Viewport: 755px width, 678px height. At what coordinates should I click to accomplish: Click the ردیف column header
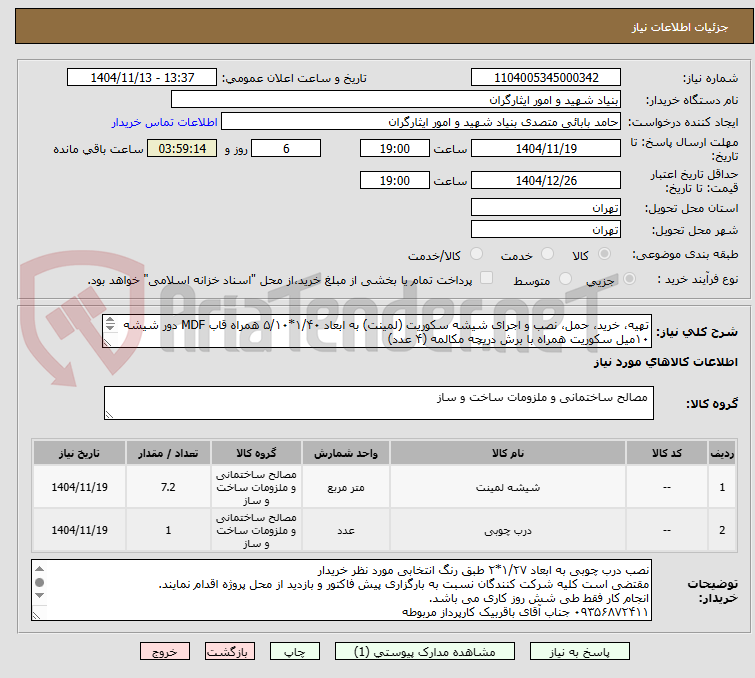coord(722,453)
